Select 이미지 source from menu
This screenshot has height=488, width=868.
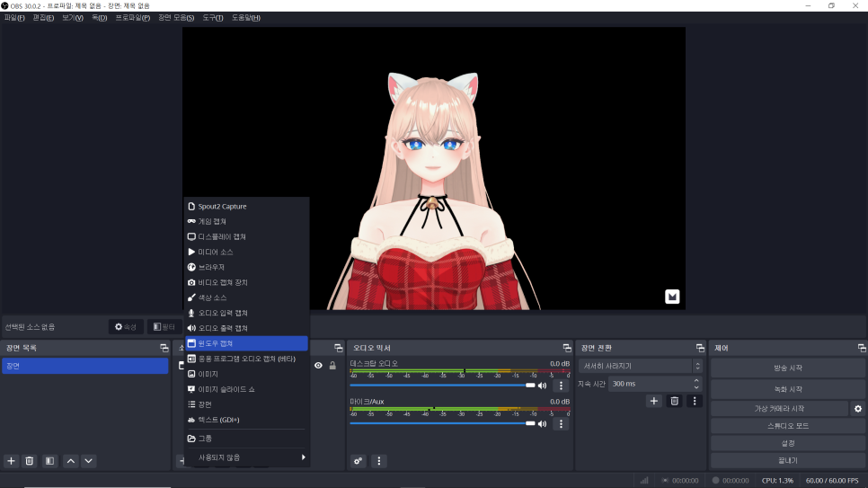tap(246, 374)
